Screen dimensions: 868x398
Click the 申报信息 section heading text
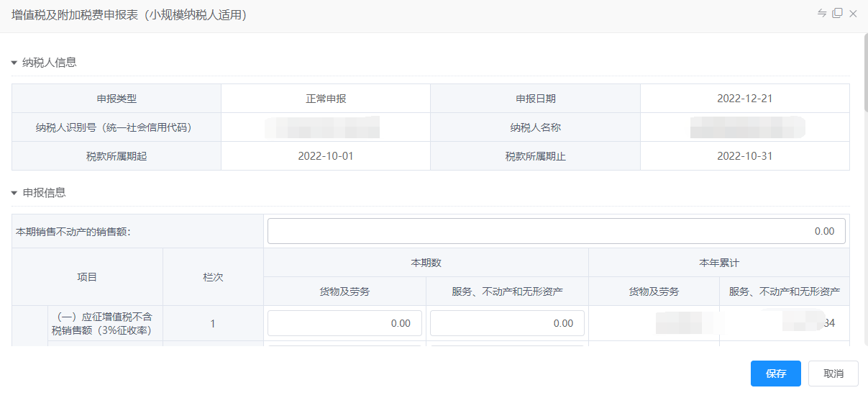[x=44, y=193]
